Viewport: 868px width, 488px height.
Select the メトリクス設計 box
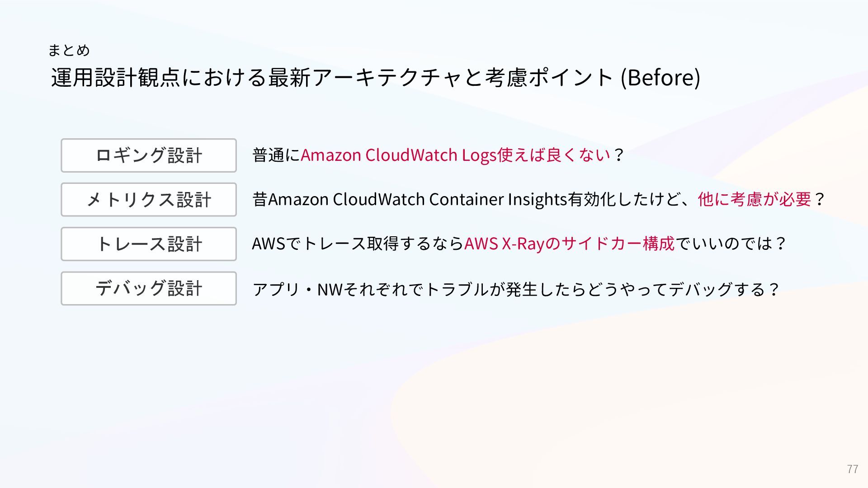point(149,200)
